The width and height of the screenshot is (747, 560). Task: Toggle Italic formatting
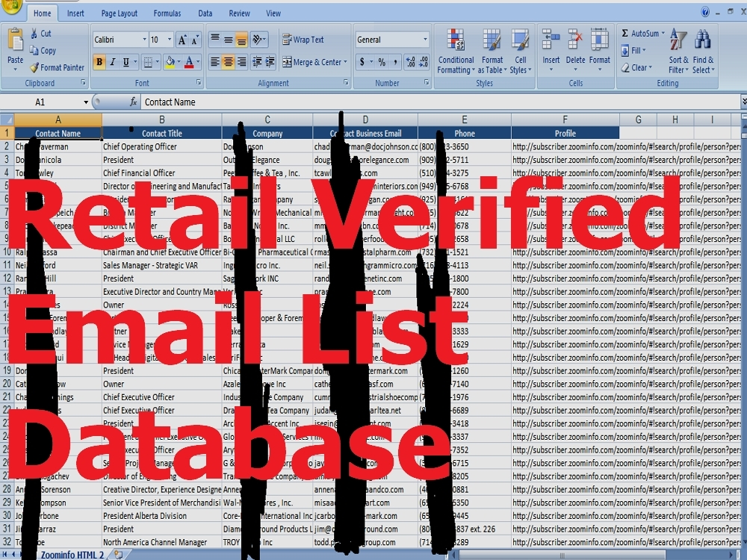point(113,62)
